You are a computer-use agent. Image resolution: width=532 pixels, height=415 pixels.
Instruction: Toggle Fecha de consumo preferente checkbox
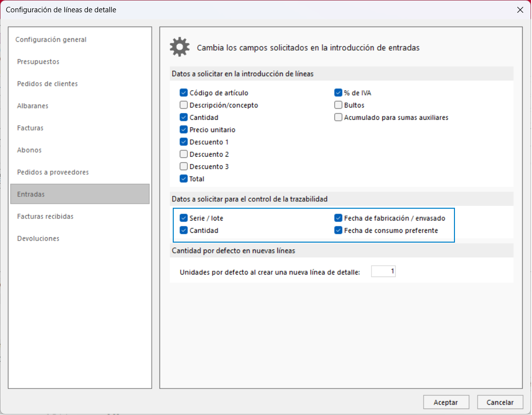pos(338,230)
